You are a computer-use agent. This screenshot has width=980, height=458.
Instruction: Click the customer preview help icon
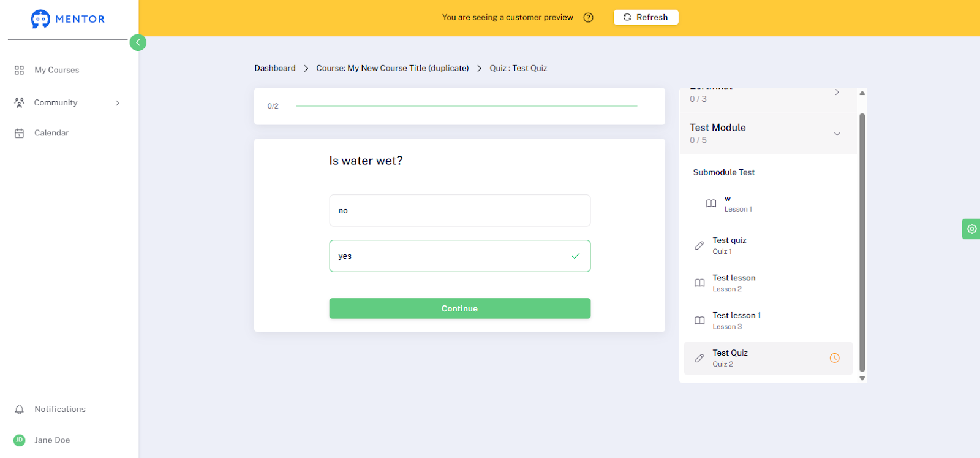point(588,17)
